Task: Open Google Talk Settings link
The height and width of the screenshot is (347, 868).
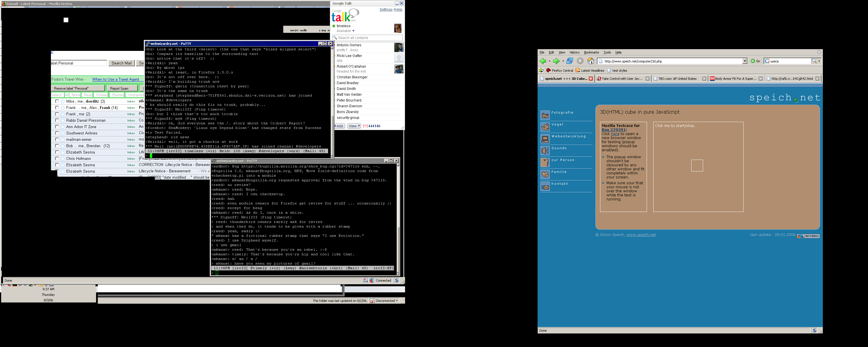Action: (386, 10)
